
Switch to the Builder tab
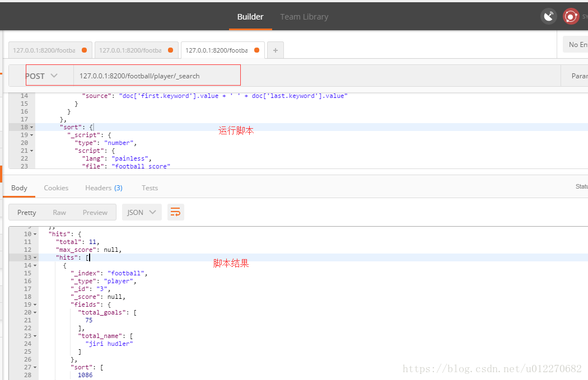click(250, 17)
